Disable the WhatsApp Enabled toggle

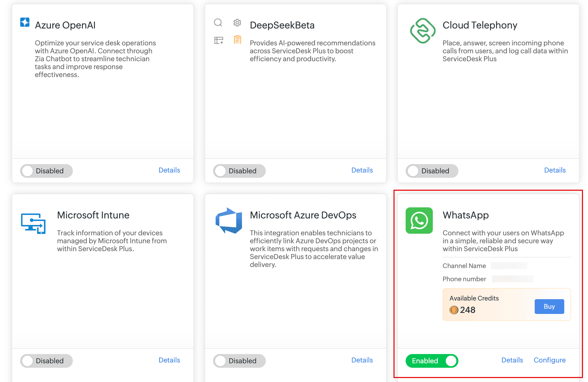coord(432,361)
